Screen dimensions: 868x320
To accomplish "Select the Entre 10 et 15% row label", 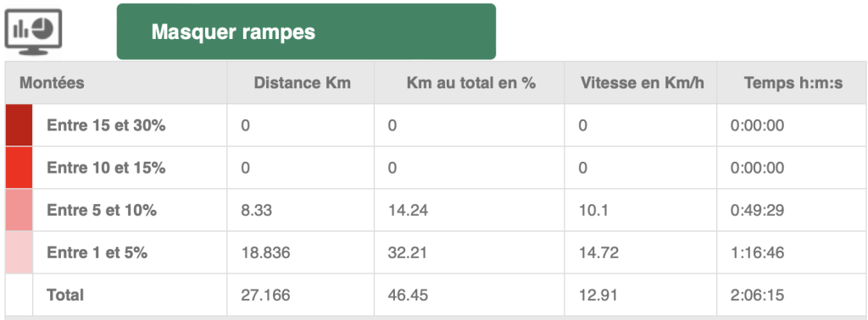I will (x=106, y=168).
